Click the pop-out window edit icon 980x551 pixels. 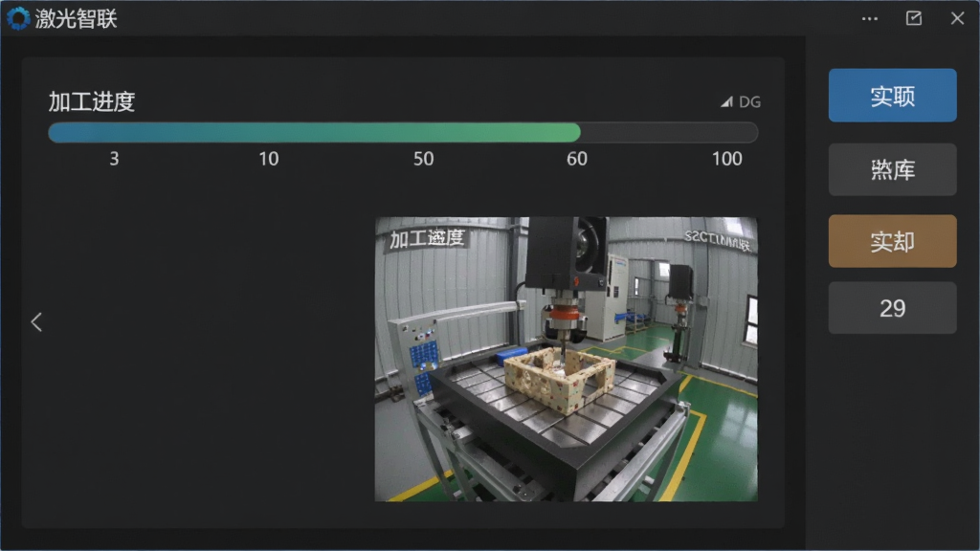coord(914,18)
